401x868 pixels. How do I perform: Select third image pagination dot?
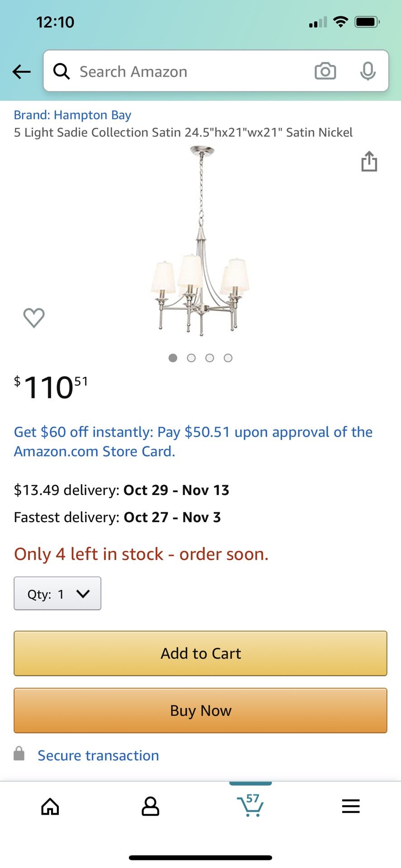click(x=210, y=358)
